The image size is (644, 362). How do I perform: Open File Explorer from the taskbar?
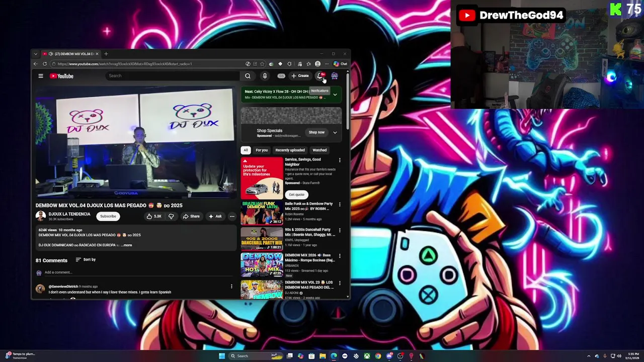[x=323, y=356]
